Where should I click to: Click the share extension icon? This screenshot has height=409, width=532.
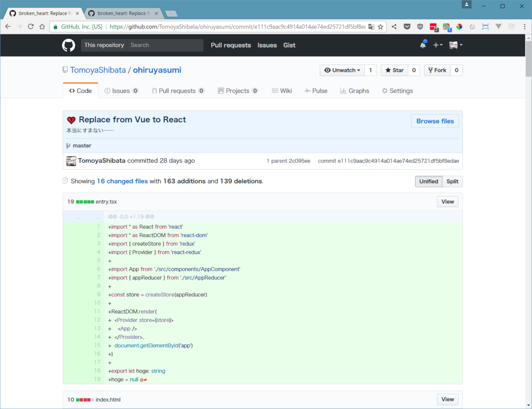coord(394,26)
